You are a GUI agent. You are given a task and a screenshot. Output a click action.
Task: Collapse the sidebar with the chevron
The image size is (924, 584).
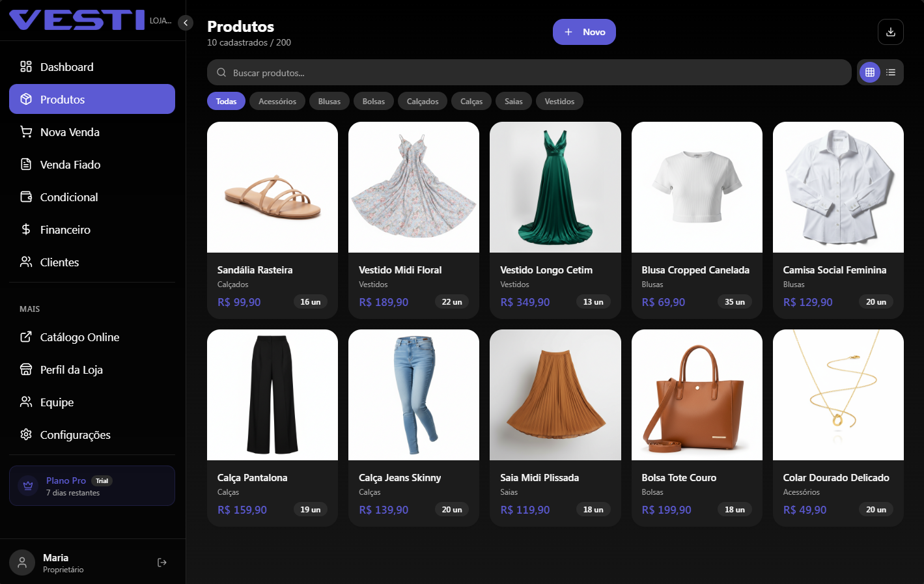click(x=185, y=22)
